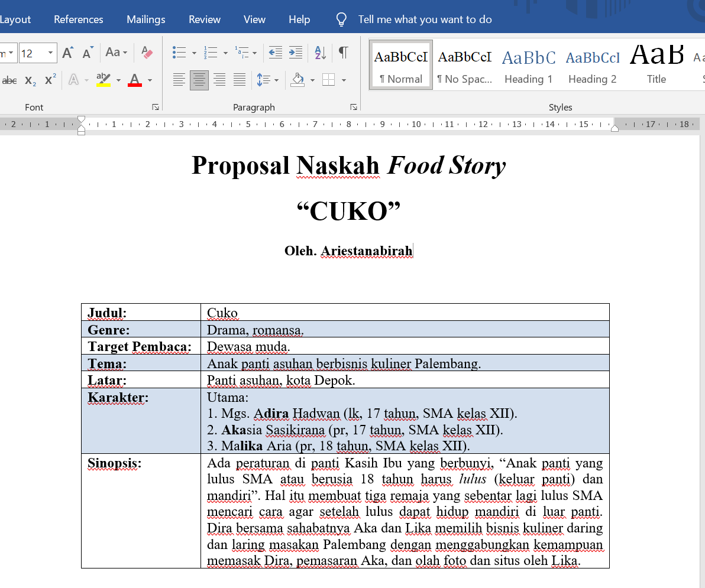
Task: Open the Layout ribbon tab
Action: pos(15,20)
